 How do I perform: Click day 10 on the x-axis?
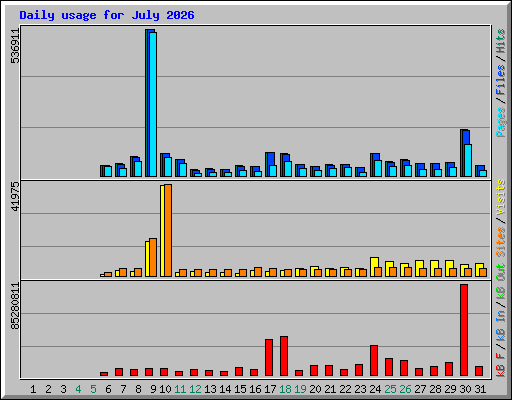coord(165,389)
